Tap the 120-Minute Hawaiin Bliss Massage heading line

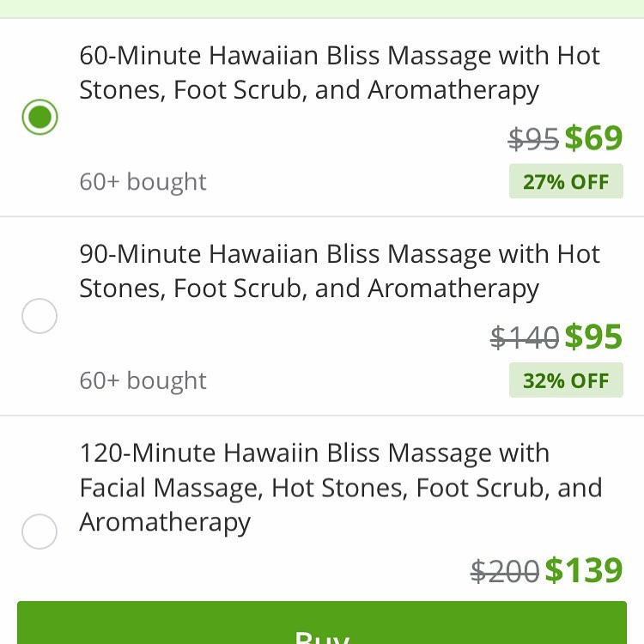314,453
